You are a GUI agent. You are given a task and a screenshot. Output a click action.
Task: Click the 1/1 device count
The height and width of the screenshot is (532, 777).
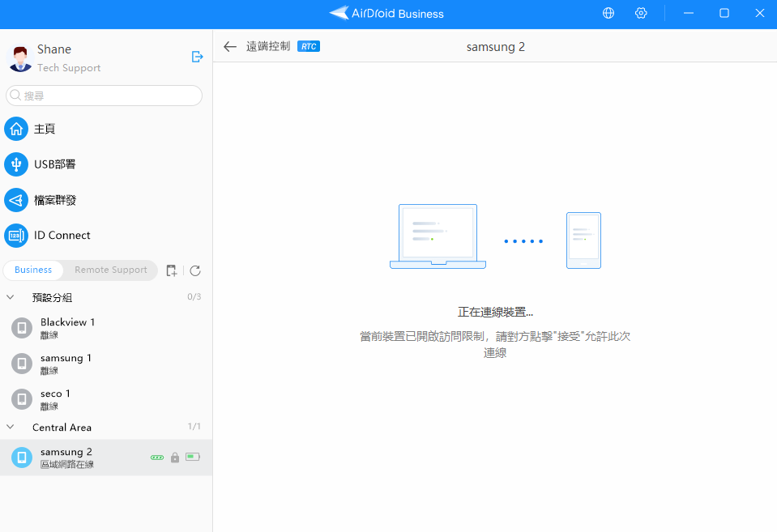(194, 427)
